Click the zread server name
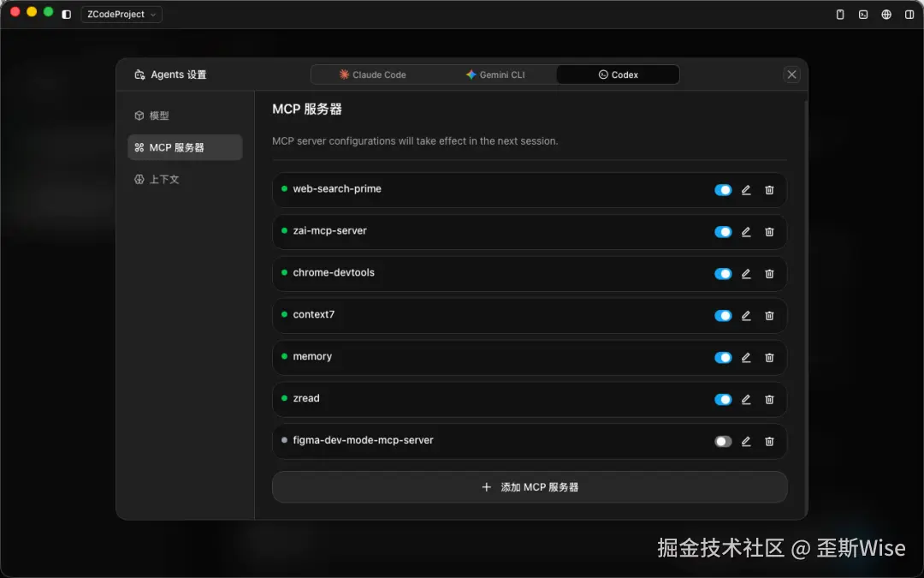Screen dimensions: 924x578 [x=305, y=398]
